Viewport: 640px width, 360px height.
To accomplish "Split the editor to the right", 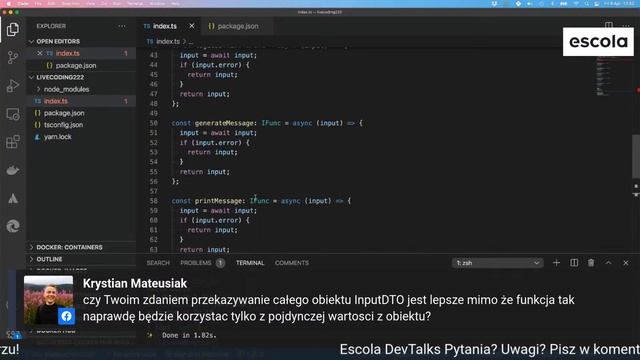I will 609,25.
